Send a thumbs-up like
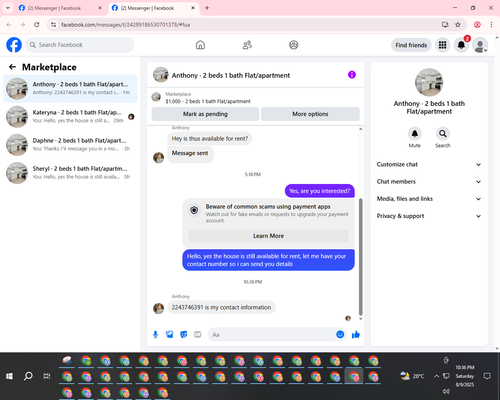 (356, 334)
